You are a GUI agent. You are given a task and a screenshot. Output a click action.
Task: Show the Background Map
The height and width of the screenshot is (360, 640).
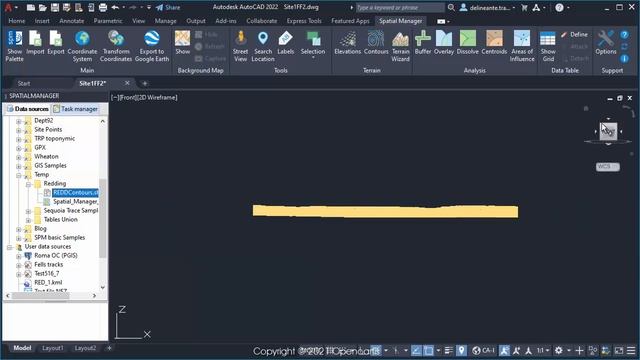click(182, 42)
